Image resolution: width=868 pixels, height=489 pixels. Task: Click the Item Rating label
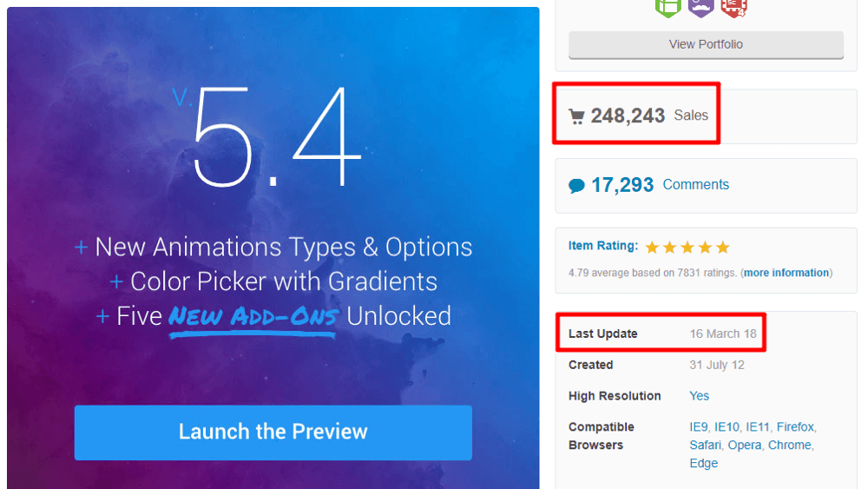(x=602, y=246)
